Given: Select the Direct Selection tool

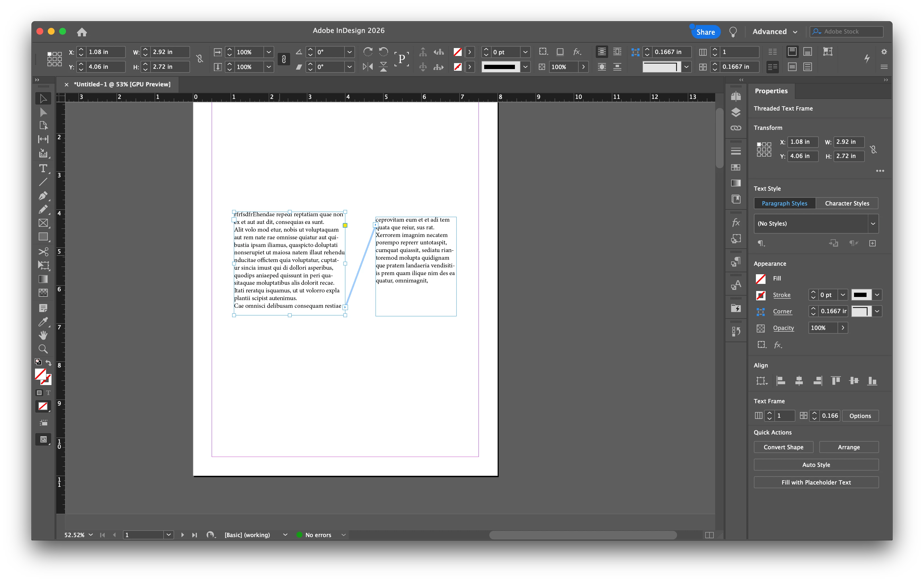Looking at the screenshot, I should pos(43,112).
